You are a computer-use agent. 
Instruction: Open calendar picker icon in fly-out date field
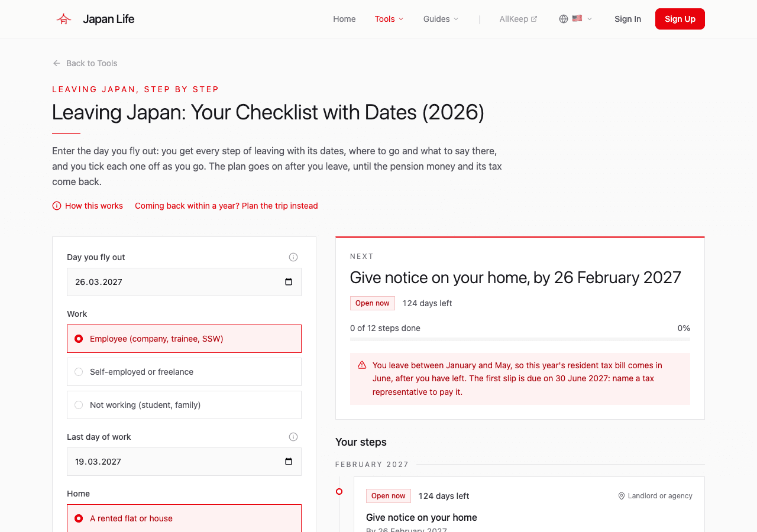[x=289, y=282]
